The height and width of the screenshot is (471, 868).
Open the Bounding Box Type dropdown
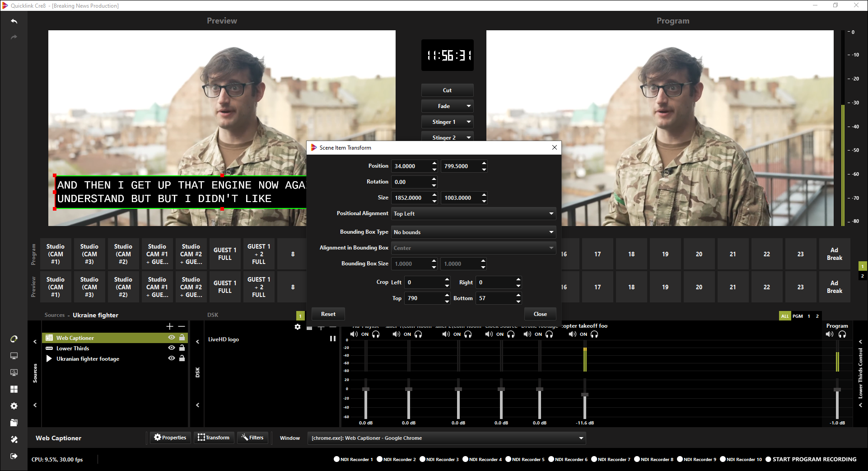[473, 232]
